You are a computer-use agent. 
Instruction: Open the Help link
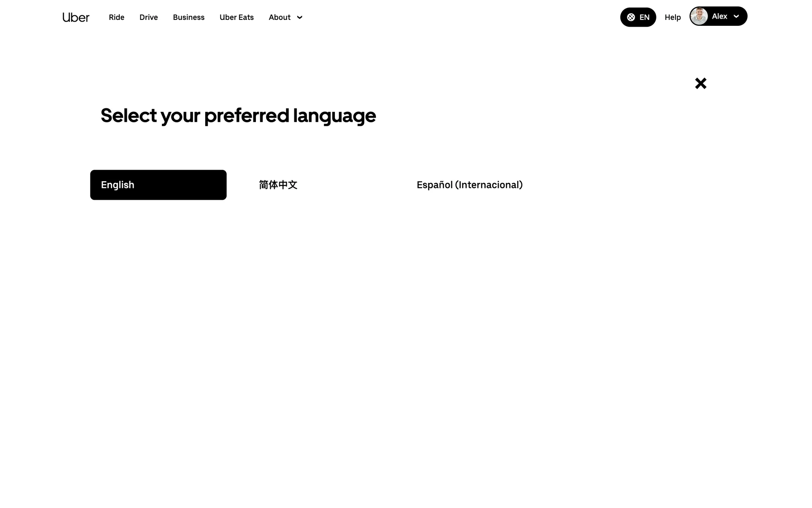(672, 17)
